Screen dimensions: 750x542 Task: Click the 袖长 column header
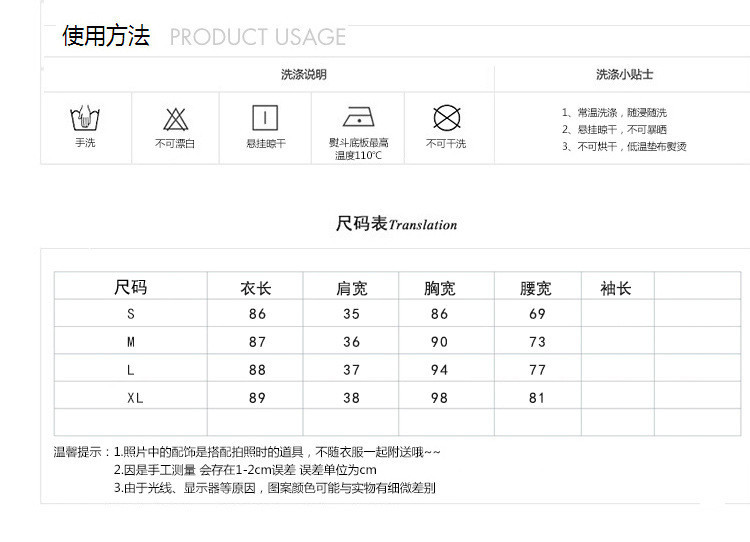[616, 288]
